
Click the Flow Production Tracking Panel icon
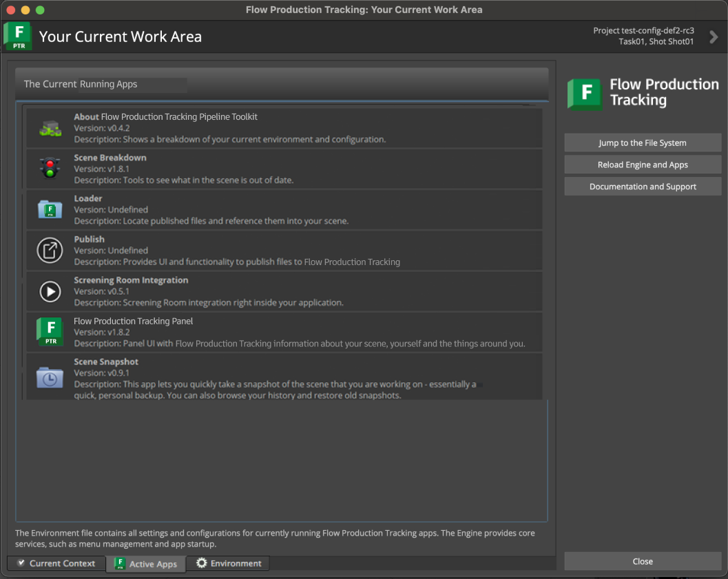(x=50, y=332)
